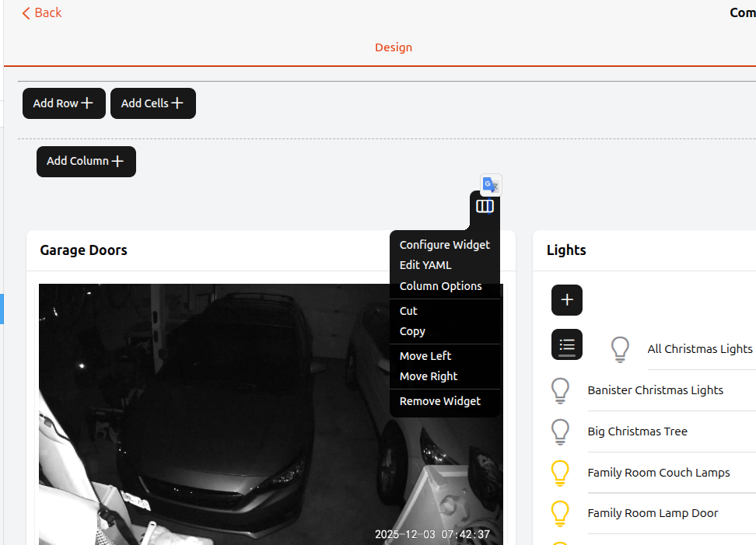Toggle Family Room Couch Lamps bulb icon
This screenshot has height=545, width=756.
560,473
